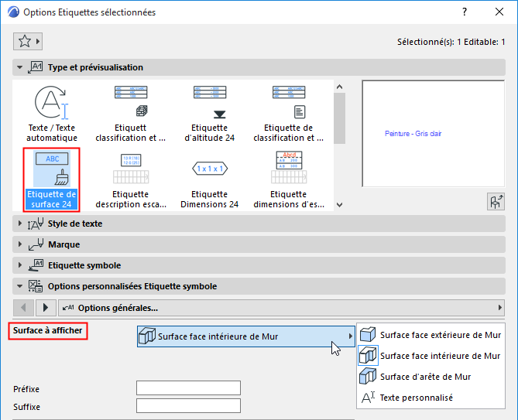The image size is (518, 420).
Task: Choose Texte personnalisé option
Action: click(x=431, y=398)
